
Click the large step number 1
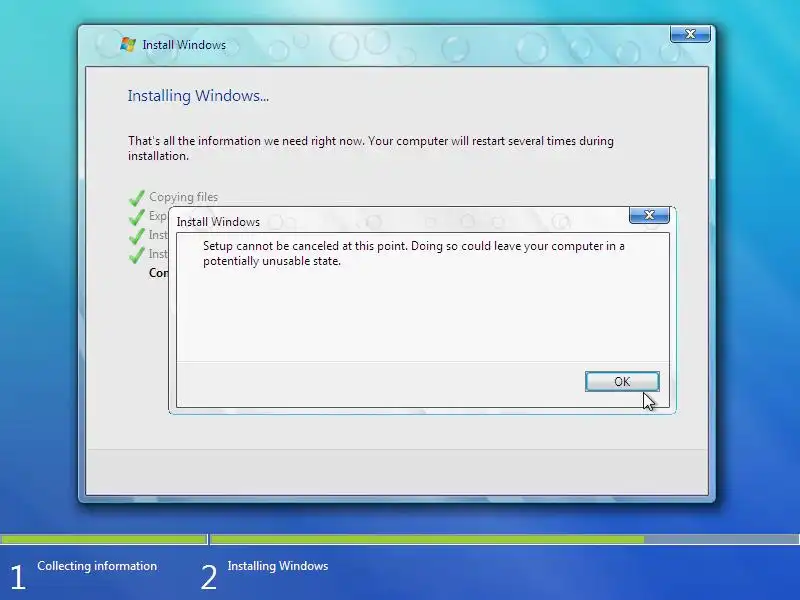[x=18, y=577]
